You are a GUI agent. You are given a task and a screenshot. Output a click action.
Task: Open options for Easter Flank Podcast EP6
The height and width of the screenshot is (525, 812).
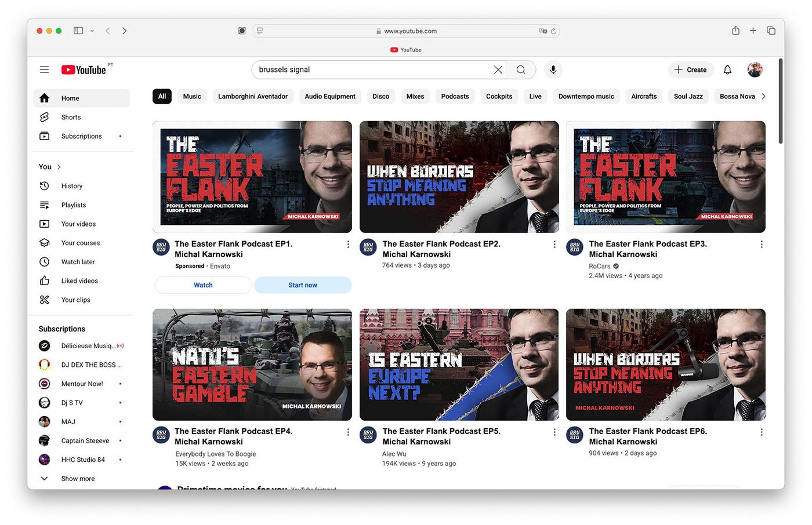click(762, 432)
